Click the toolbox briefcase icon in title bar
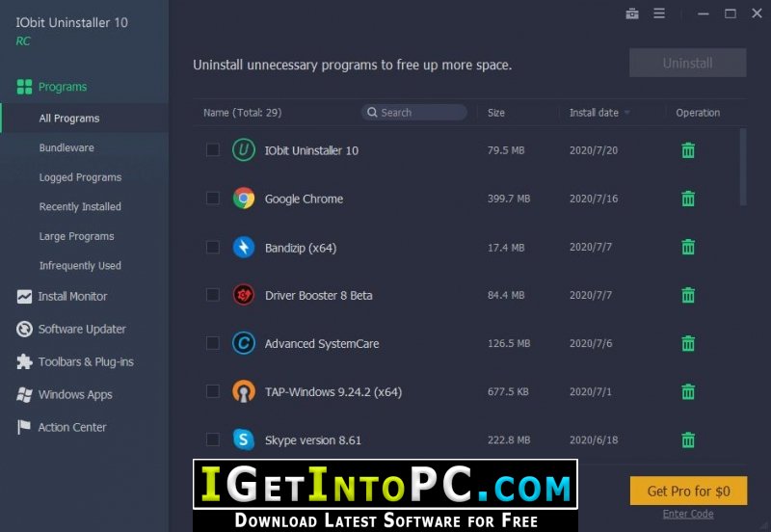The width and height of the screenshot is (771, 532). (x=632, y=13)
